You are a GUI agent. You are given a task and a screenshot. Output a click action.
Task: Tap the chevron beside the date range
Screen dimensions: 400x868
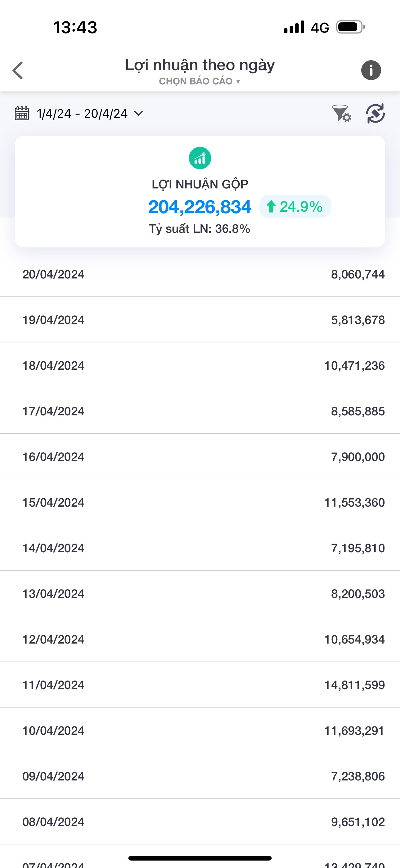[139, 114]
